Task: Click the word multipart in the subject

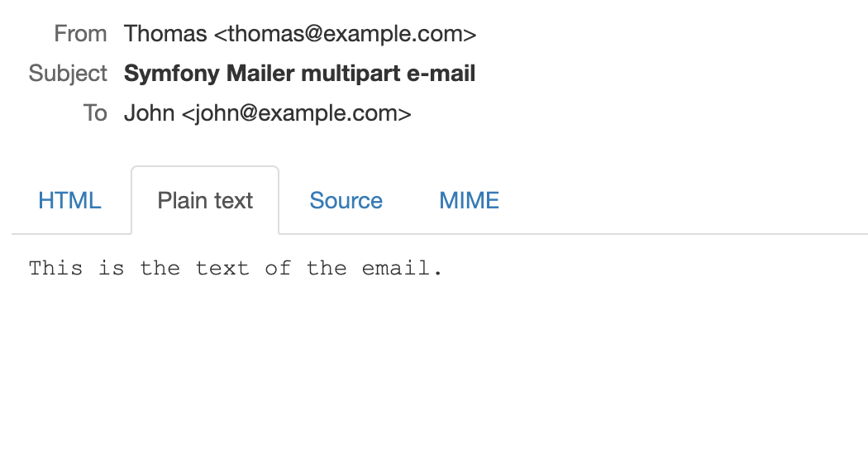Action: (351, 73)
